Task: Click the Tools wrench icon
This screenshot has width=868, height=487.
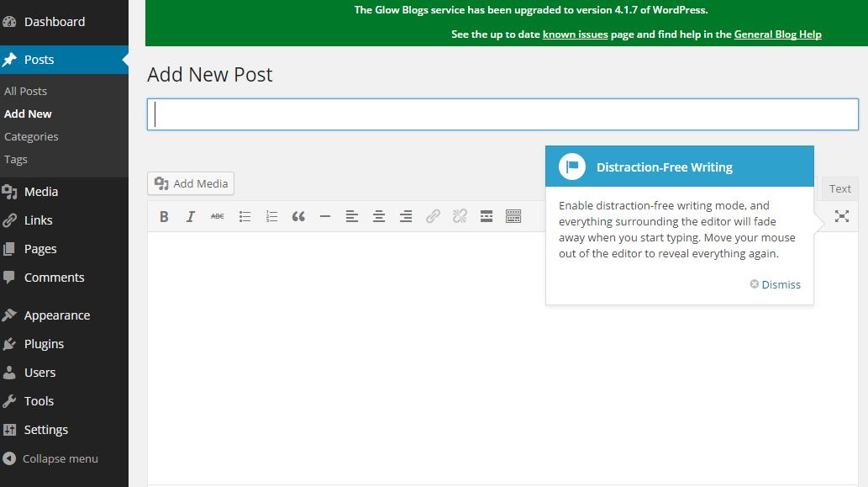Action: coord(9,401)
